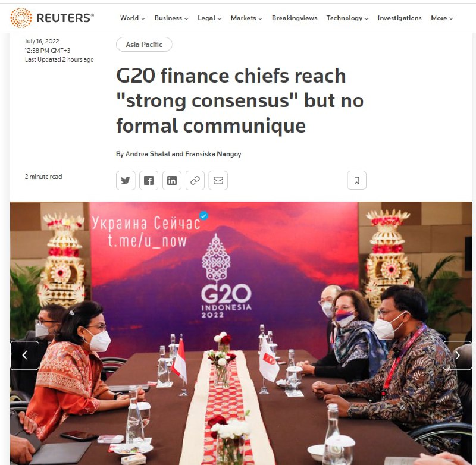The image size is (476, 465).
Task: Share article on Twitter
Action: (126, 181)
